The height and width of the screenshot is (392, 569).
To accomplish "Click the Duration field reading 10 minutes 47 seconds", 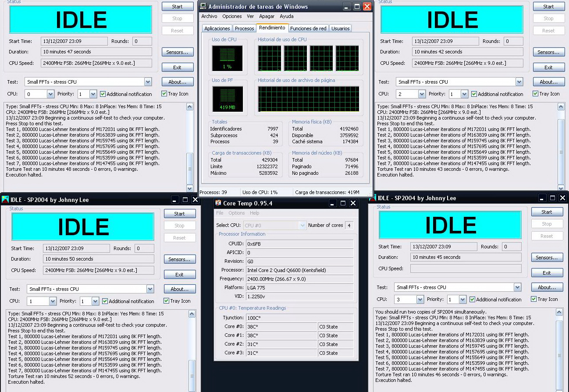I will 96,52.
